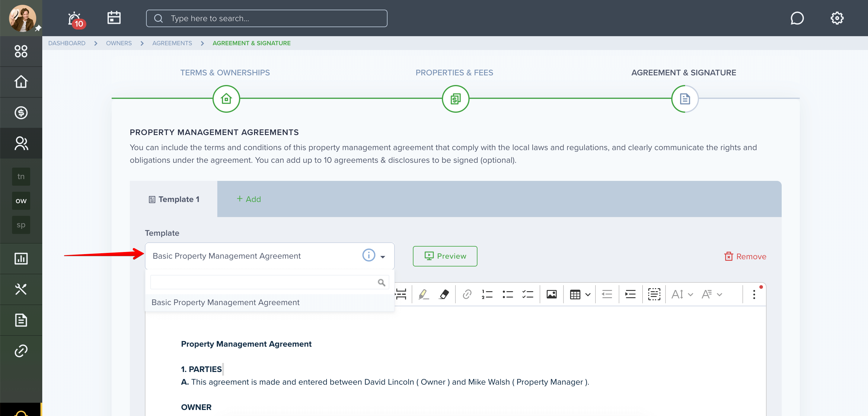Remove the template
The image size is (868, 416).
click(745, 257)
